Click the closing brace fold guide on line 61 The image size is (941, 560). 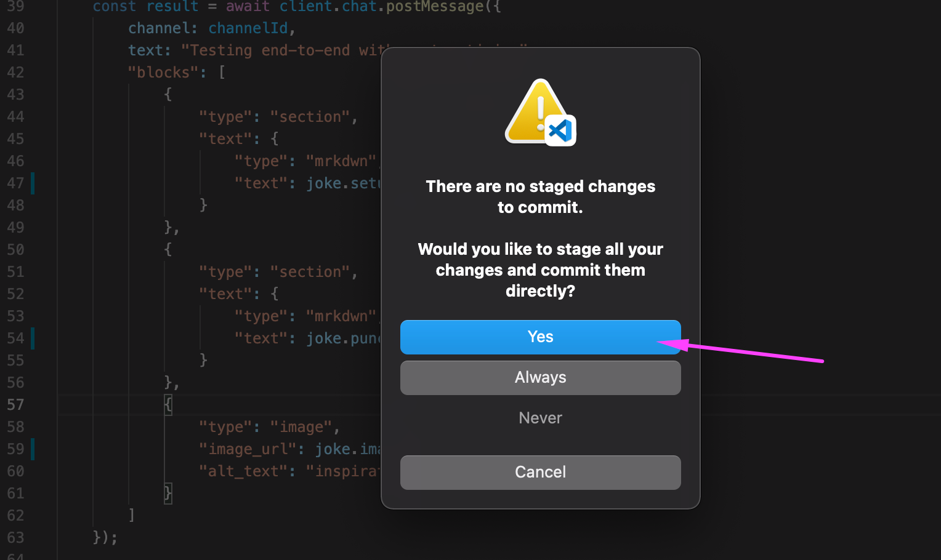(x=167, y=493)
